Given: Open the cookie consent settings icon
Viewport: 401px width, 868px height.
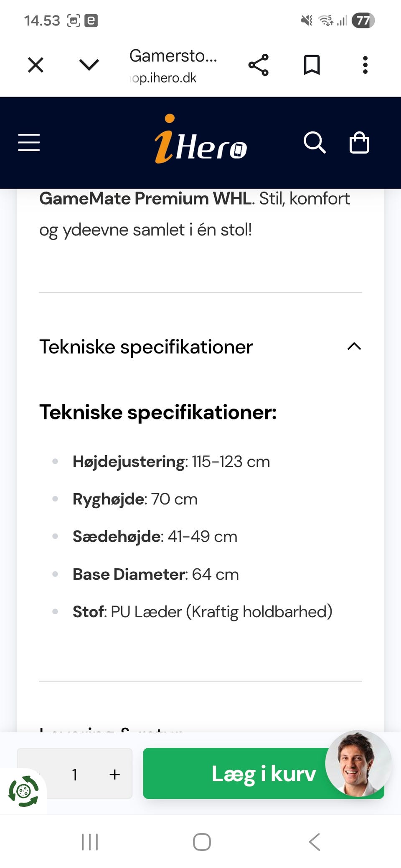Looking at the screenshot, I should 24,789.
